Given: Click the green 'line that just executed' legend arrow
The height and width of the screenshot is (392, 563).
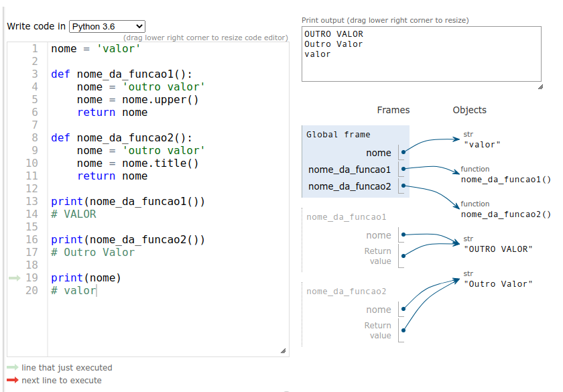Looking at the screenshot, I should [x=12, y=368].
